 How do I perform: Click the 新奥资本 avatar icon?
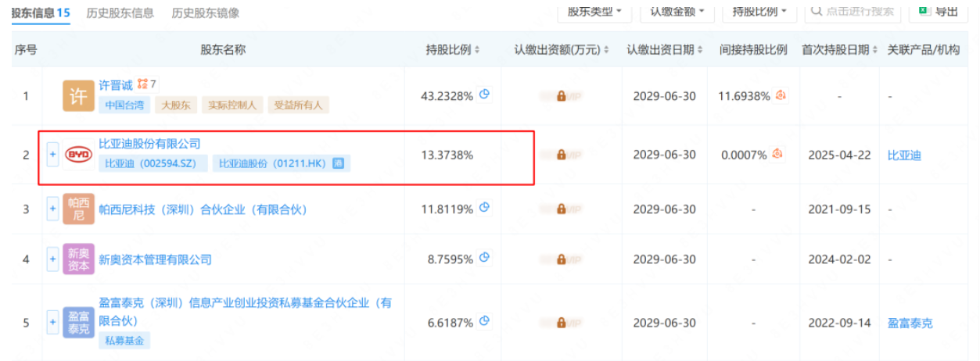click(x=78, y=259)
